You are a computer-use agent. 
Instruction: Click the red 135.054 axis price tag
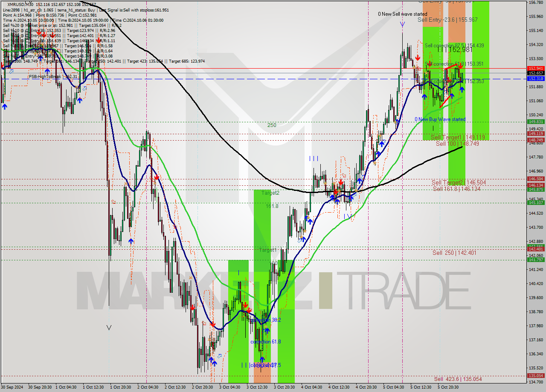tap(536, 376)
